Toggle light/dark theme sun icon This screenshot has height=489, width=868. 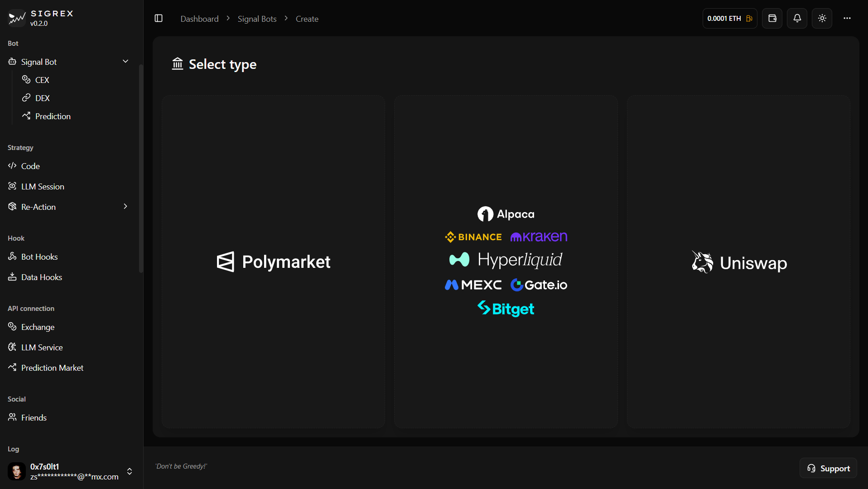pyautogui.click(x=822, y=19)
